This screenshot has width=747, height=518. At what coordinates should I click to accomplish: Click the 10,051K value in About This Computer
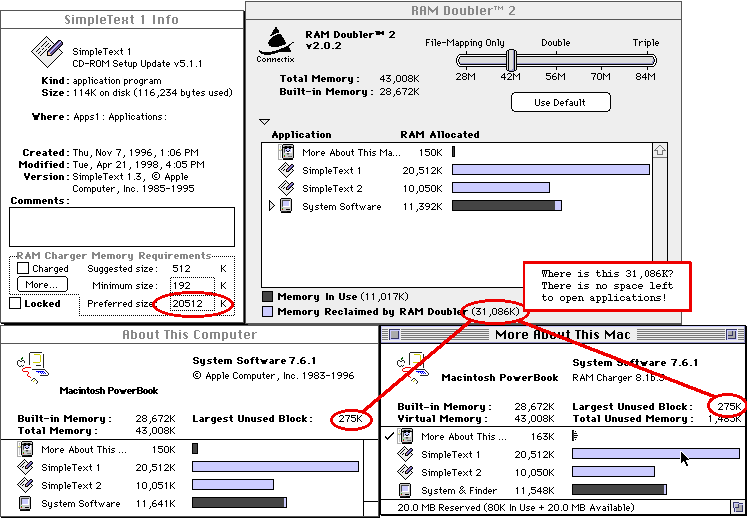click(x=155, y=486)
